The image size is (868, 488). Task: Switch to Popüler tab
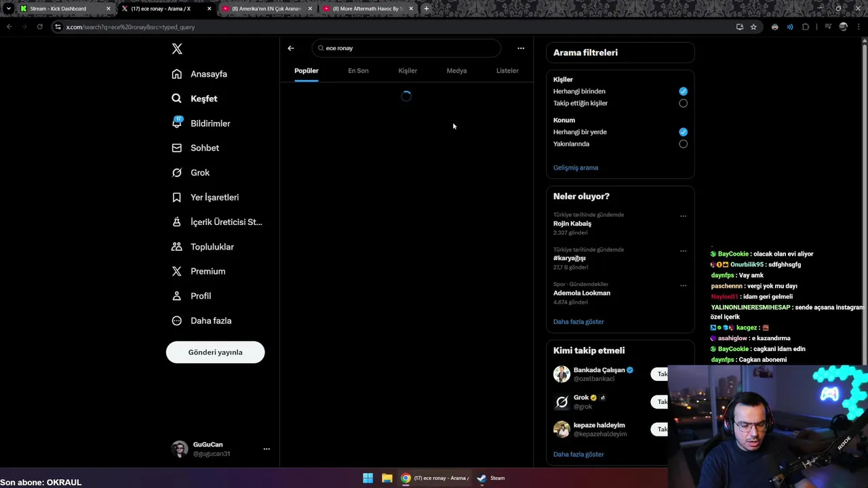(x=306, y=70)
